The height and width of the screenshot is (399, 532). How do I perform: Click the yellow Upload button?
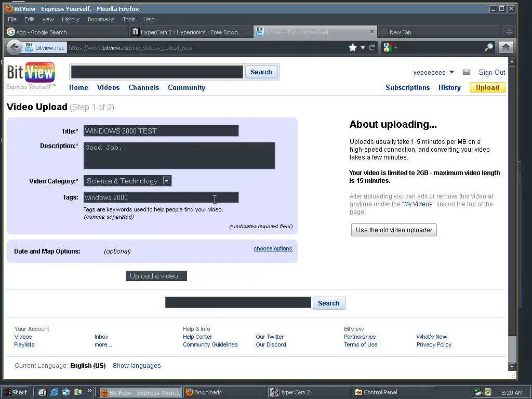pyautogui.click(x=487, y=87)
